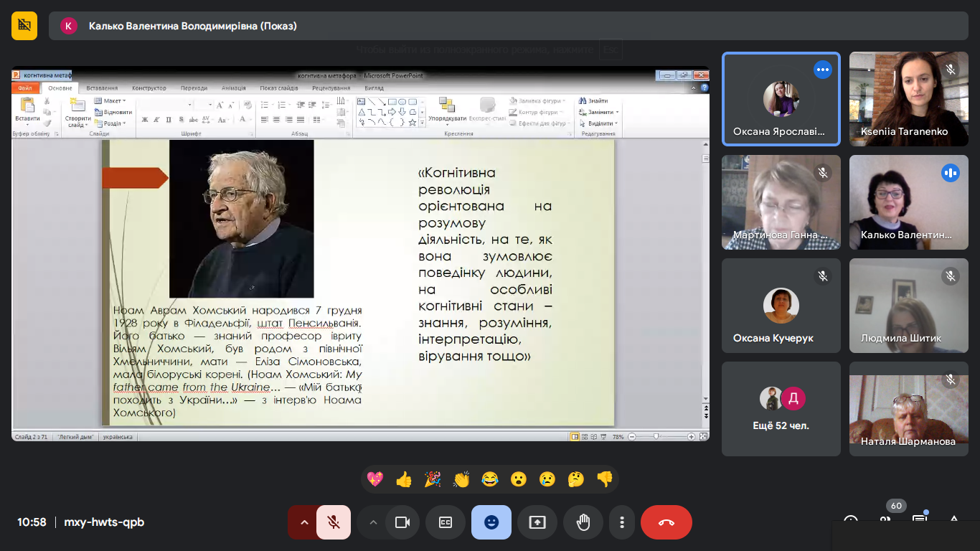This screenshot has width=980, height=551.
Task: Open Ефекти для фігур dropdown
Action: 540,123
